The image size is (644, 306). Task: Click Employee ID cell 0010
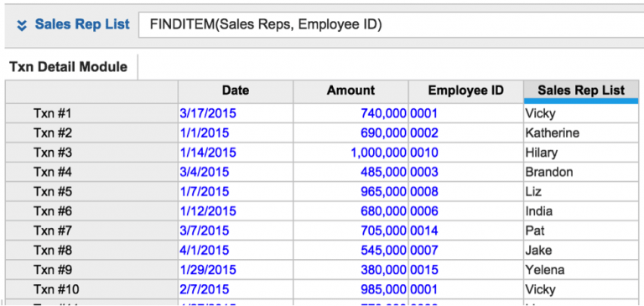465,153
